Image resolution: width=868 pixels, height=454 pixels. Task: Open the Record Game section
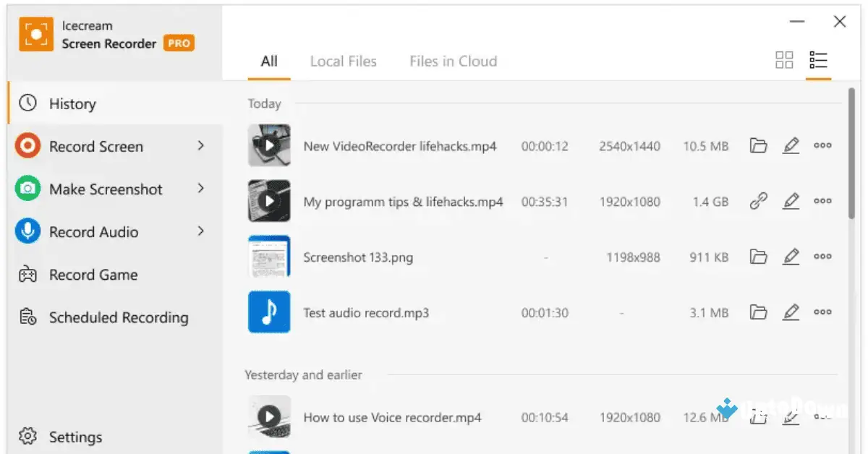coord(93,275)
